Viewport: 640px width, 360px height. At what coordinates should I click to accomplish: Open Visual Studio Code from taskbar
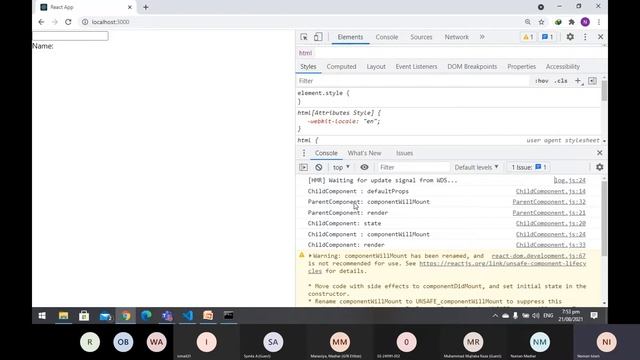[187, 316]
